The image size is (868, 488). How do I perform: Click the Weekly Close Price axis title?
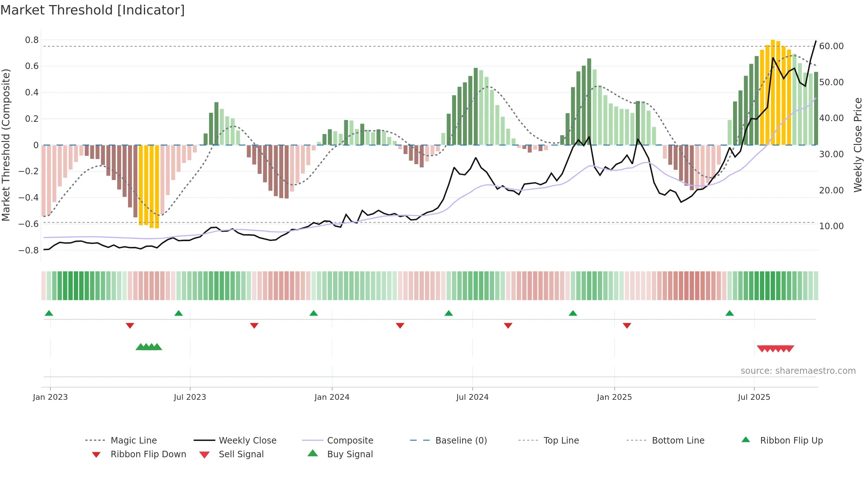click(x=858, y=145)
